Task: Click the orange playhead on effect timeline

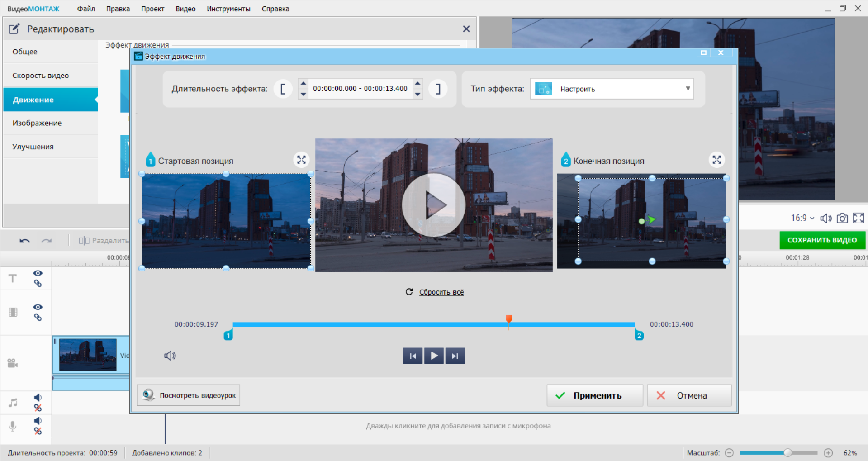Action: 509,320
